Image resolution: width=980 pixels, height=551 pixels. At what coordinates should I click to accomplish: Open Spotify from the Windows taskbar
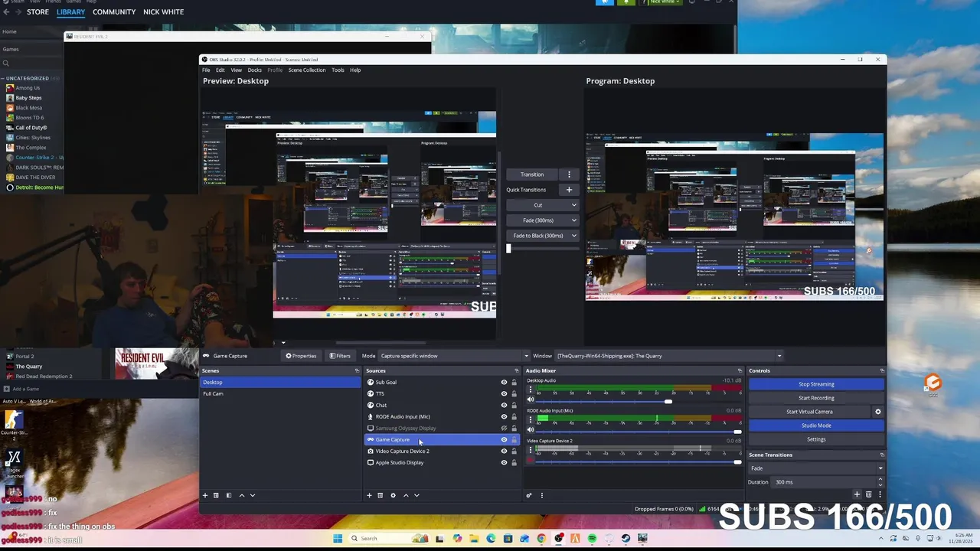[593, 539]
